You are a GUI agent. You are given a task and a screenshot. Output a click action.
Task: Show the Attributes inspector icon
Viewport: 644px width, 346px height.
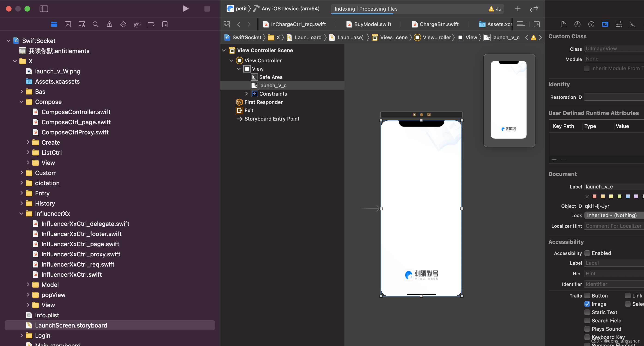(619, 24)
